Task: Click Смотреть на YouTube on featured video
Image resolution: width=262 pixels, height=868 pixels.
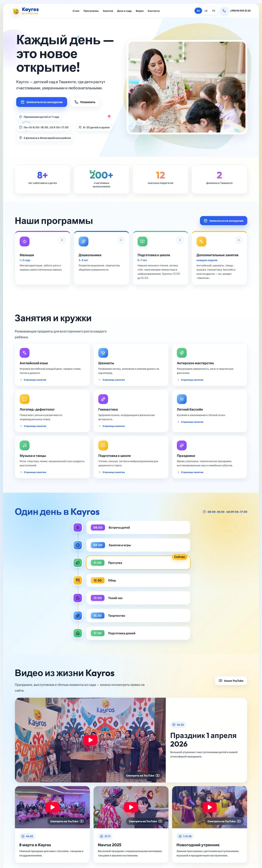Action: click(143, 775)
